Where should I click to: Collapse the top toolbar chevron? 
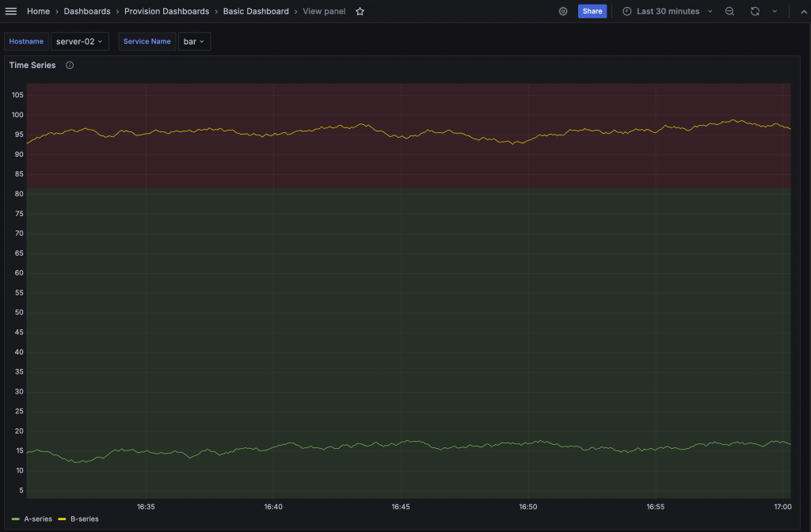[x=803, y=11]
